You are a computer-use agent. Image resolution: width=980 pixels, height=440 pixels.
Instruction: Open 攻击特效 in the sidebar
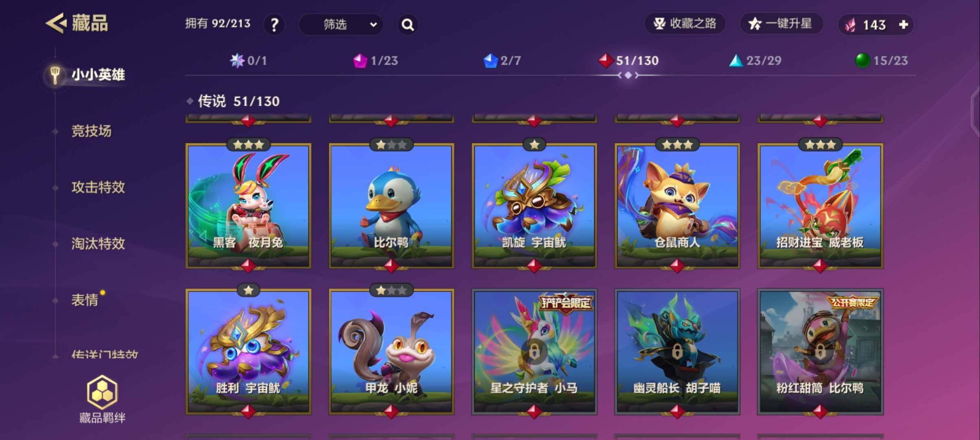(x=98, y=187)
